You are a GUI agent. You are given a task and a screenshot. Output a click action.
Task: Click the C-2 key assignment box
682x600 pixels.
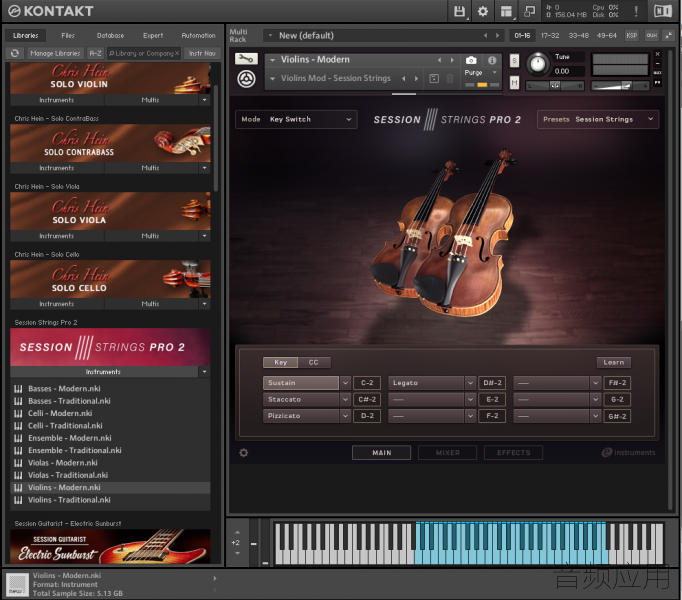(x=367, y=383)
